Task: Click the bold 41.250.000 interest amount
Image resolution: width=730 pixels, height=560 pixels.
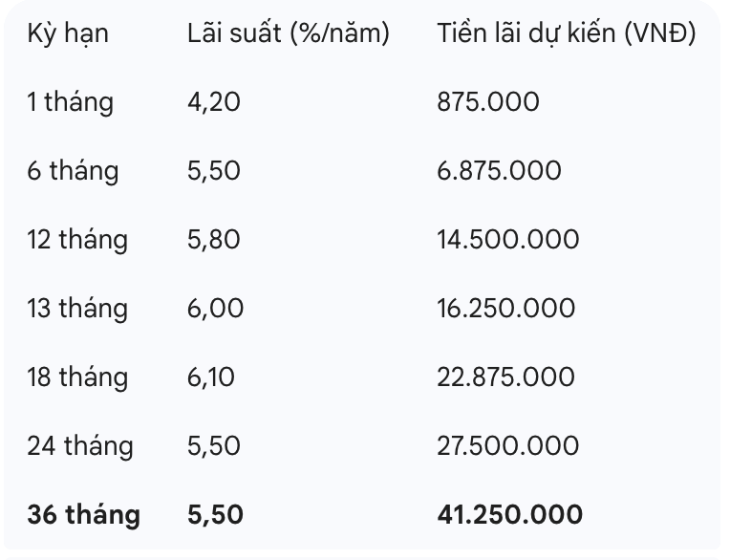Action: point(510,515)
